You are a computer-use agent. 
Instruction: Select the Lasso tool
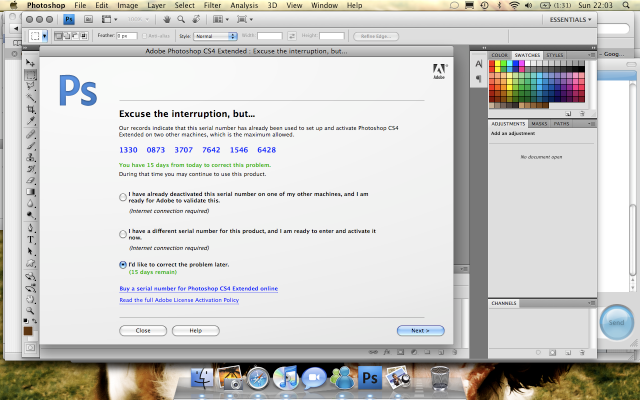click(x=30, y=86)
